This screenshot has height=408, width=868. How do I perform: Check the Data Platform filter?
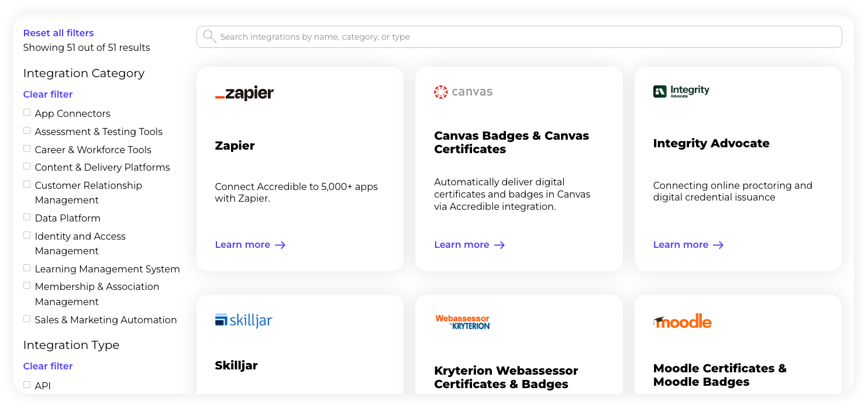tap(27, 217)
